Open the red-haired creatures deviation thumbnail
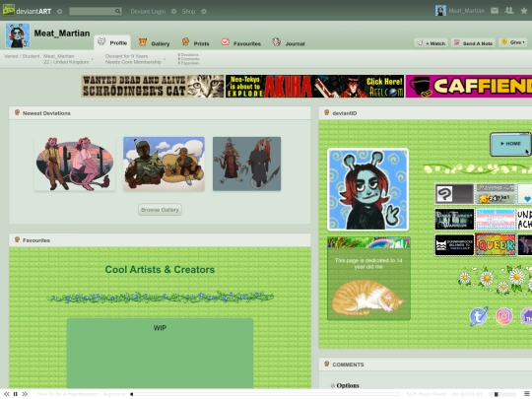Viewport: 532px width, 399px height. point(246,164)
